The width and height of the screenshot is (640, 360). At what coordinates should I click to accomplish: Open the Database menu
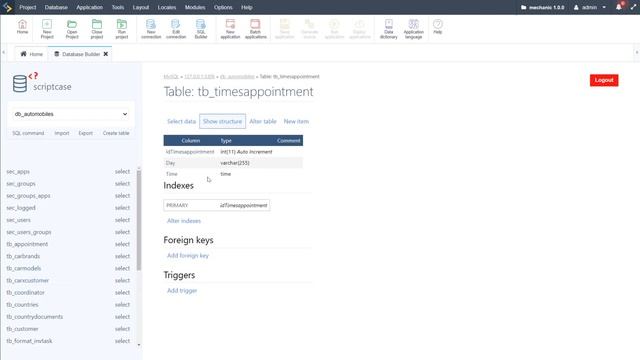[56, 7]
